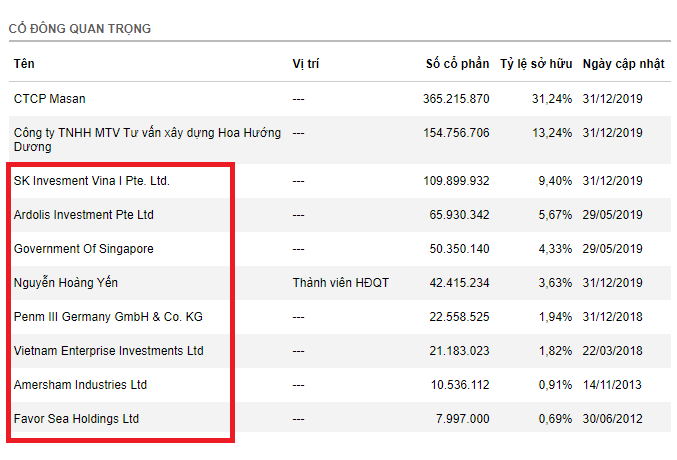
Task: Sort by Số cổ phần column header
Action: (x=457, y=63)
